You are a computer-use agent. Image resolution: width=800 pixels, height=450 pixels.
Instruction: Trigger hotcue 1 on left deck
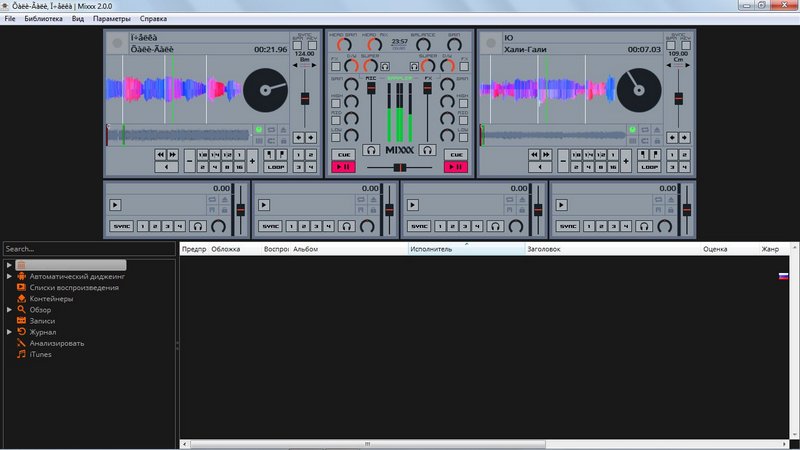(298, 155)
